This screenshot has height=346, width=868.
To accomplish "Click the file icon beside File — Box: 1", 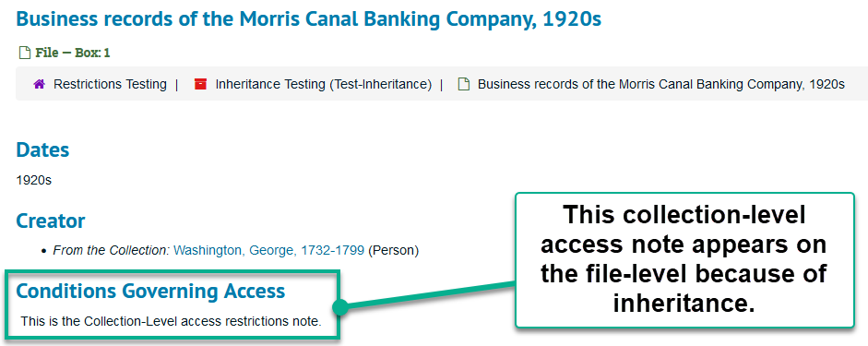I will tap(24, 54).
